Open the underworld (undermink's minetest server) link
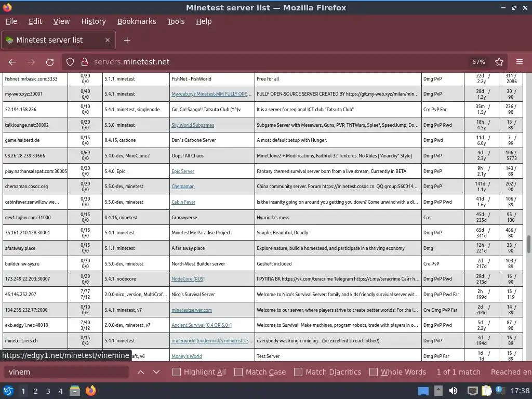This screenshot has height=399, width=532. (212, 341)
